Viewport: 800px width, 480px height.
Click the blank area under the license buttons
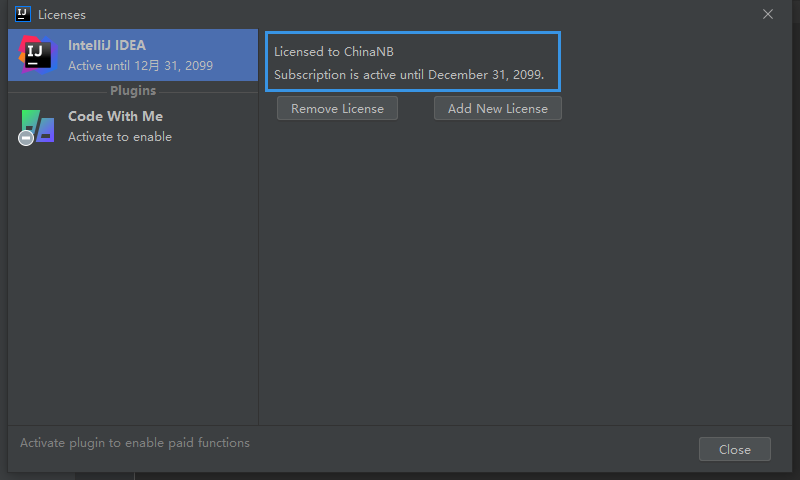(x=520, y=270)
